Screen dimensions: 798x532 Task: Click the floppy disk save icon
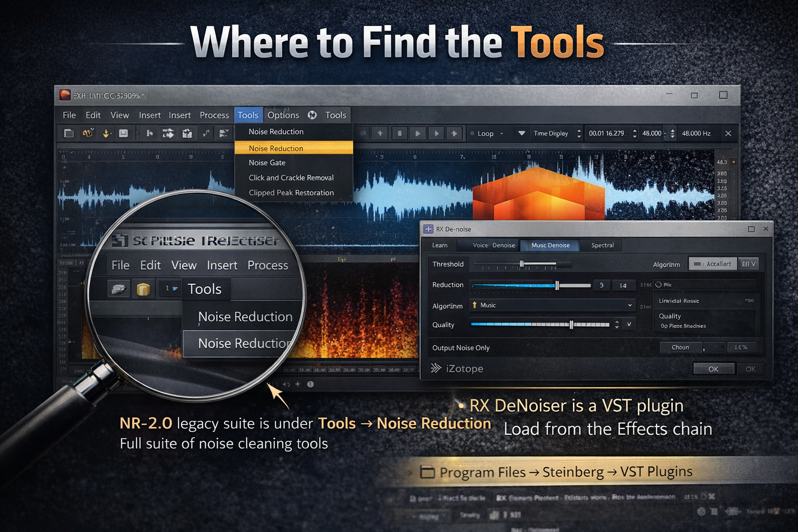click(123, 134)
